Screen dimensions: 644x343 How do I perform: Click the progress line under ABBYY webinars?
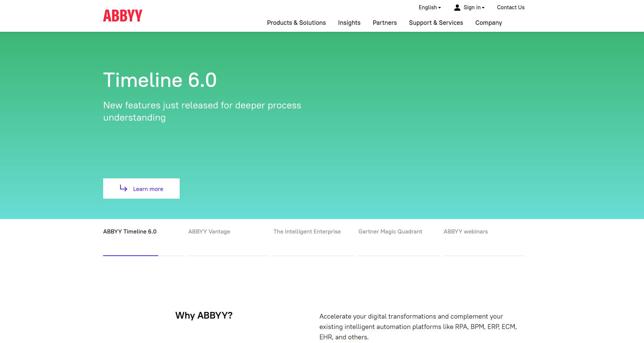484,255
